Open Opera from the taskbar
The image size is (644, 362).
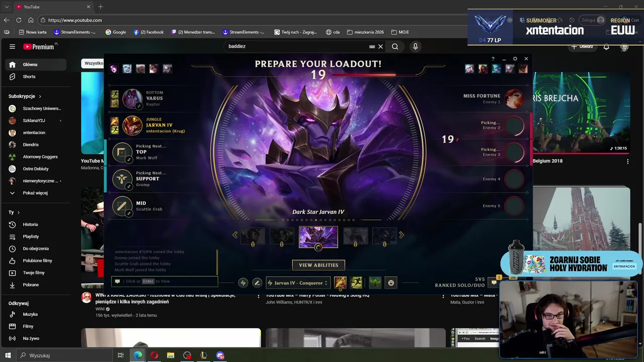click(x=154, y=355)
